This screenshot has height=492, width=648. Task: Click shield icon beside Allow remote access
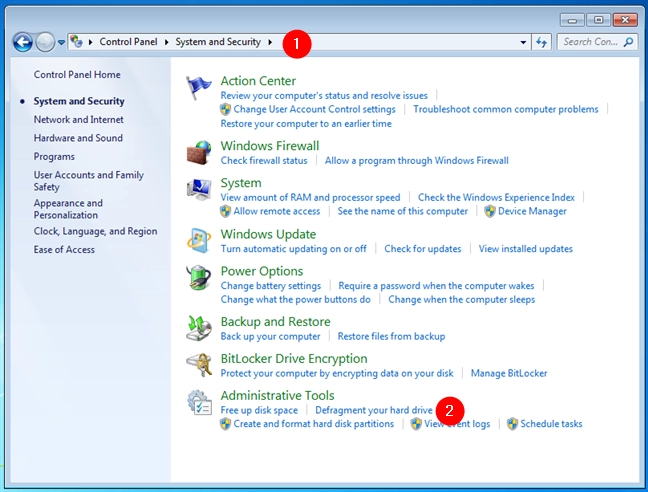[225, 211]
